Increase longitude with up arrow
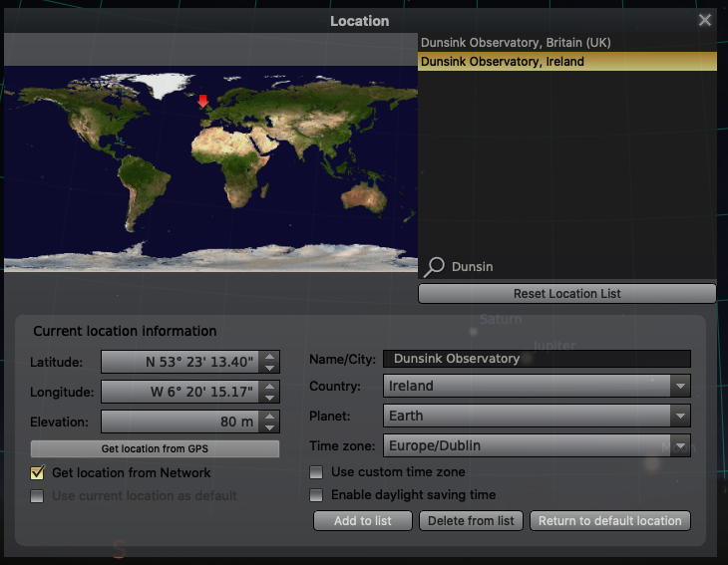The width and height of the screenshot is (728, 565). (x=269, y=386)
